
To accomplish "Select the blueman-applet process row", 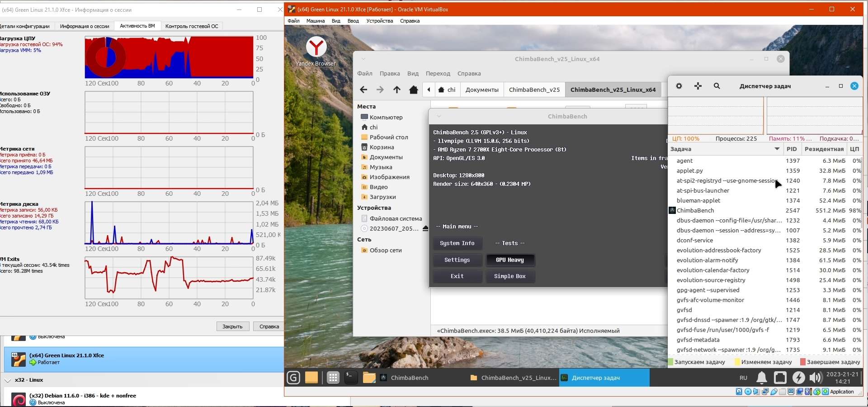I will (x=765, y=200).
